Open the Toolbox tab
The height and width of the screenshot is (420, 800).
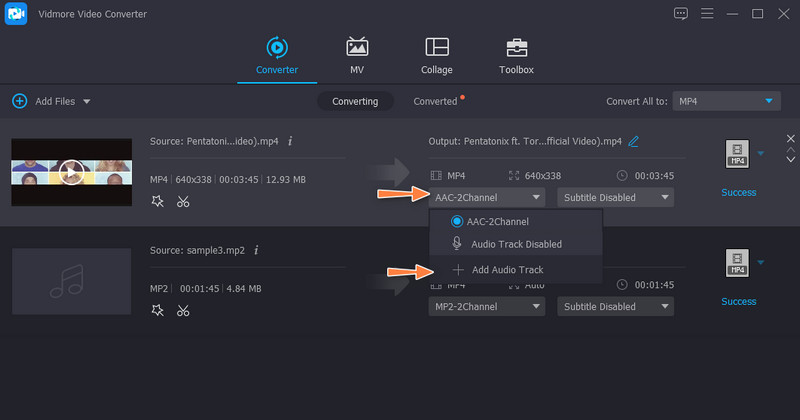click(516, 56)
